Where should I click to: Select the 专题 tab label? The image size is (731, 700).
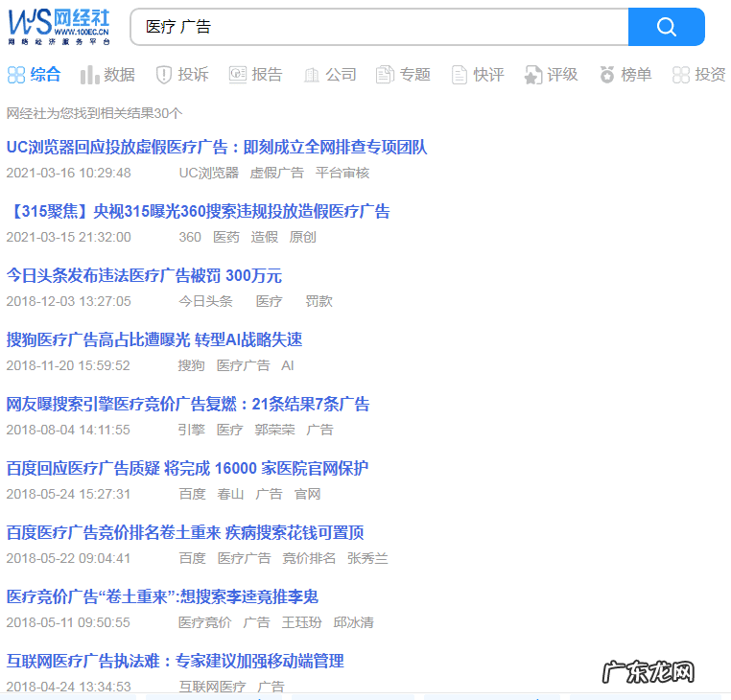pos(415,75)
